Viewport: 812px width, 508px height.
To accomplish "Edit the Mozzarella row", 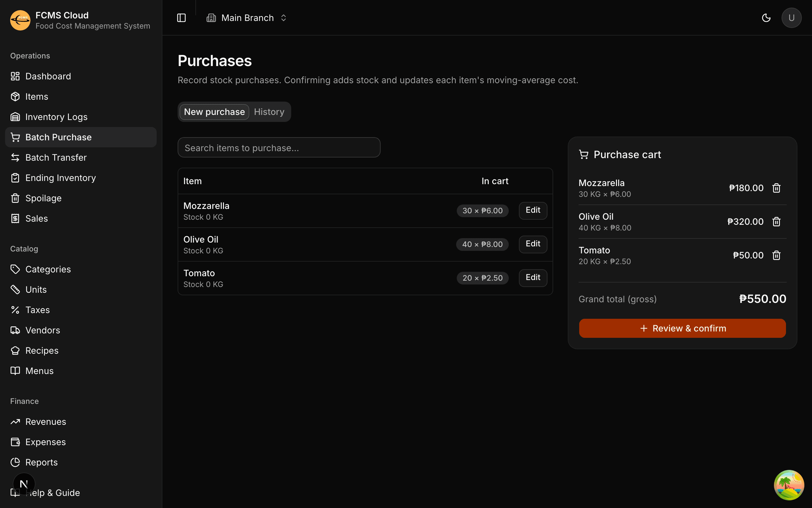I will click(533, 210).
